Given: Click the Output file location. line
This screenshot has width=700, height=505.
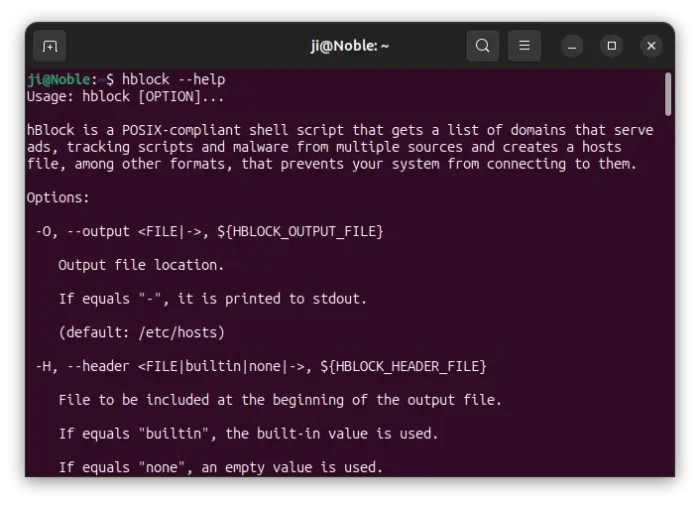Looking at the screenshot, I should click(x=141, y=265).
